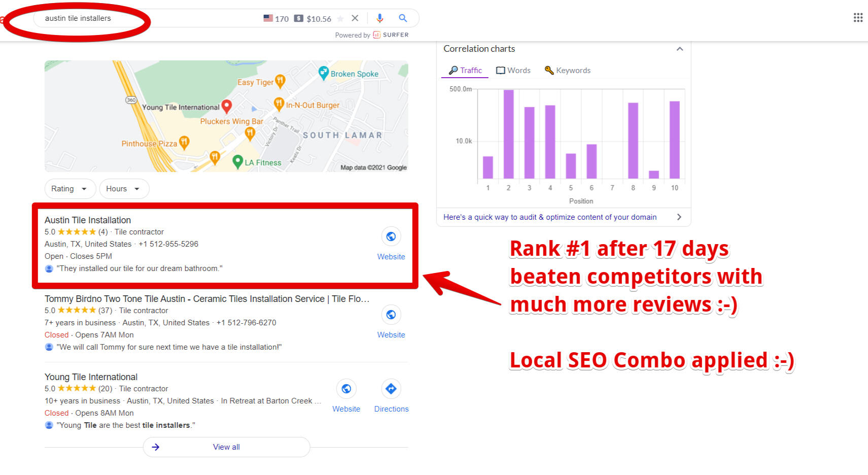868x475 pixels.
Task: Click the Young Tile International website globe icon
Action: (346, 389)
